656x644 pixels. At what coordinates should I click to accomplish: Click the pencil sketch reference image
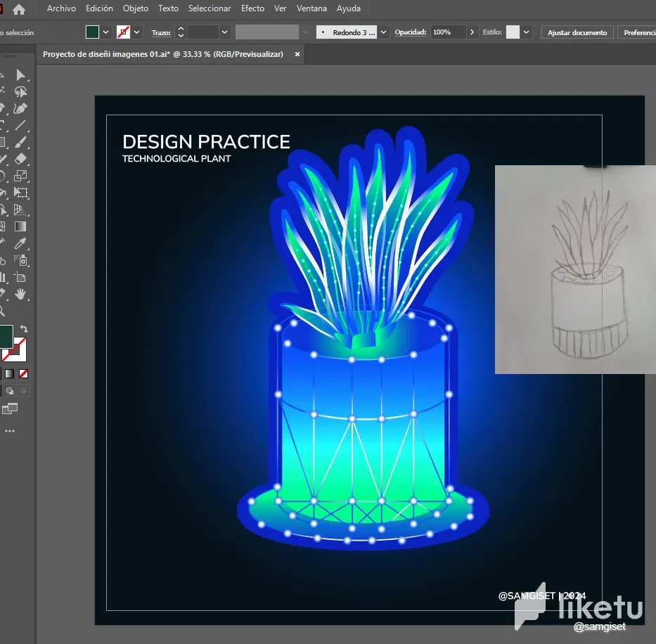coord(575,269)
